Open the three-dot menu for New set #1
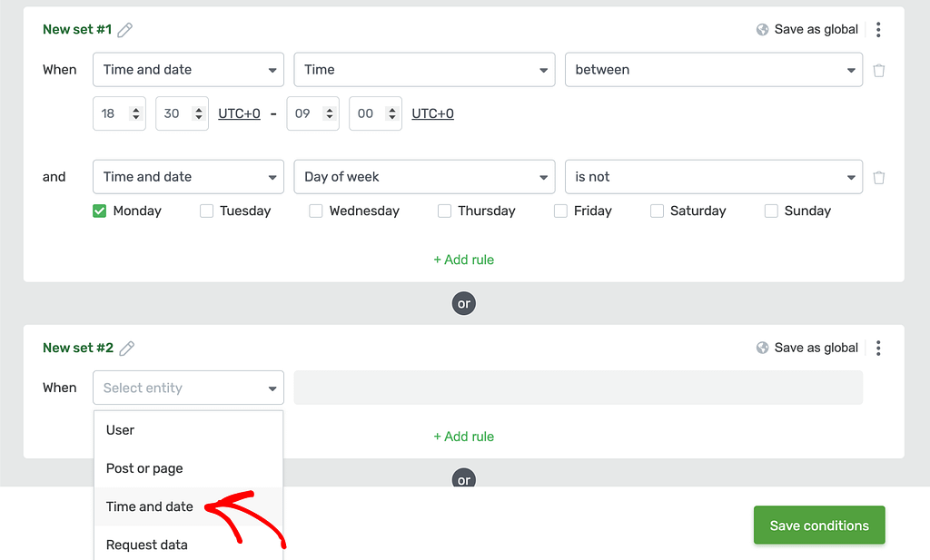This screenshot has width=930, height=560. (x=878, y=30)
